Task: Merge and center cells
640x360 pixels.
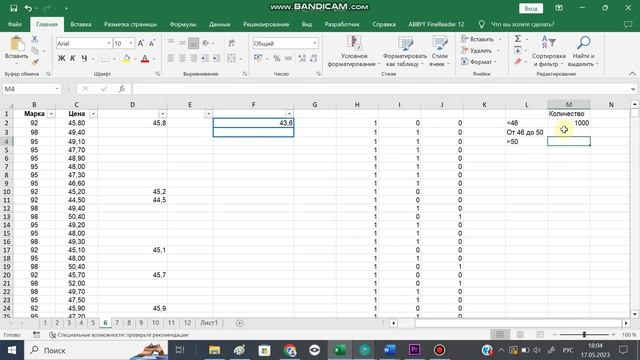Action: (231, 59)
